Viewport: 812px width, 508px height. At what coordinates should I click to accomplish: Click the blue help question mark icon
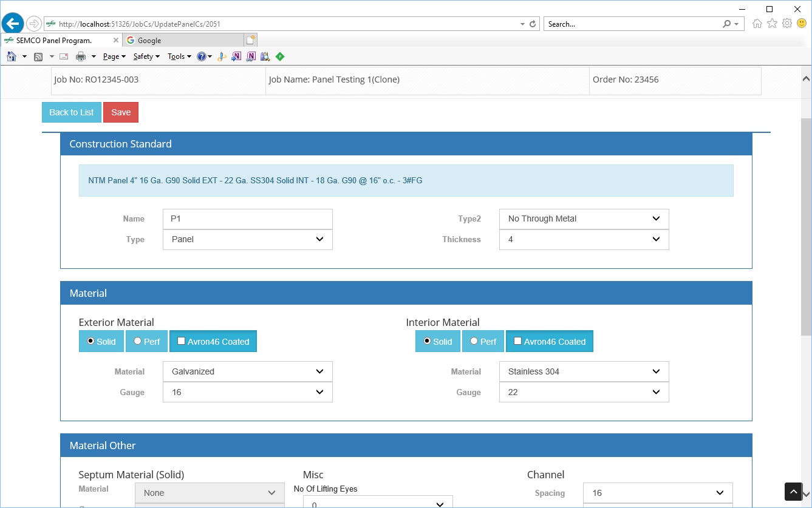tap(201, 56)
